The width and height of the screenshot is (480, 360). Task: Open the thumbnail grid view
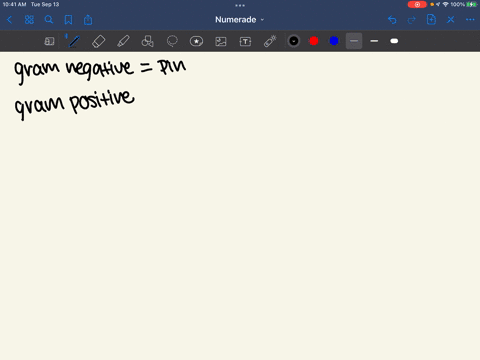29,20
